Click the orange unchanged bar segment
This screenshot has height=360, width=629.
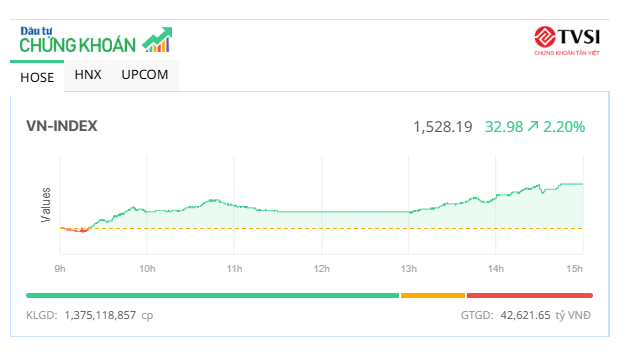pos(433,295)
